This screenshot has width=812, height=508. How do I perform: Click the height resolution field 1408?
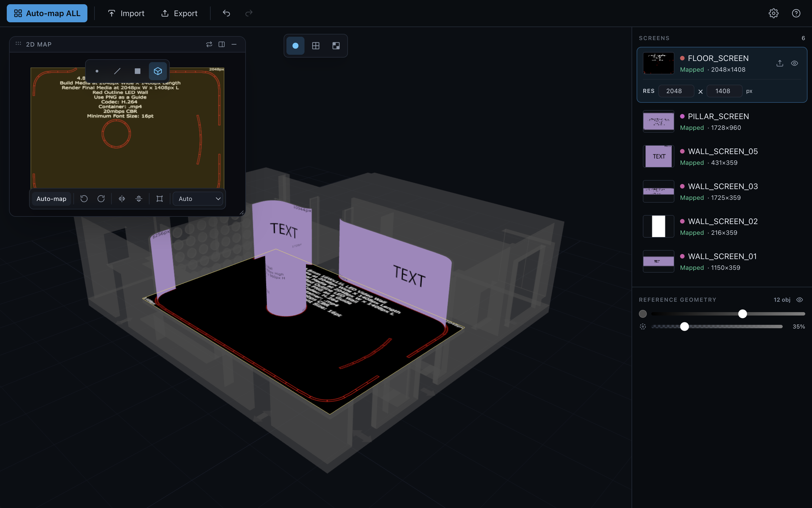pyautogui.click(x=724, y=91)
